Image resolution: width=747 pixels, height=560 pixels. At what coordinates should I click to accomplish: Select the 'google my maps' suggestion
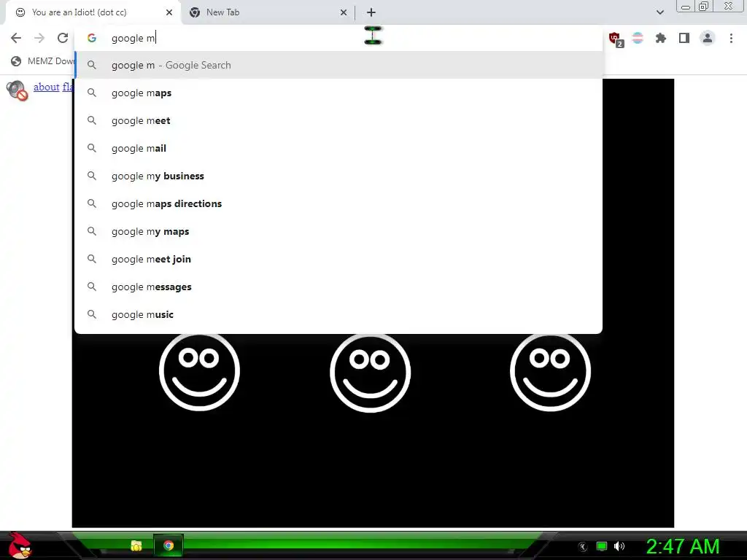tap(338, 231)
